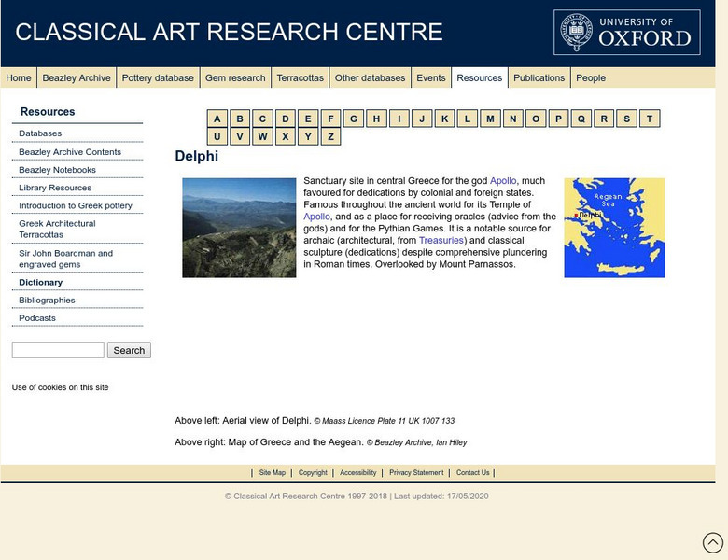
Task: Click the sidebar search text field
Action: 58,350
